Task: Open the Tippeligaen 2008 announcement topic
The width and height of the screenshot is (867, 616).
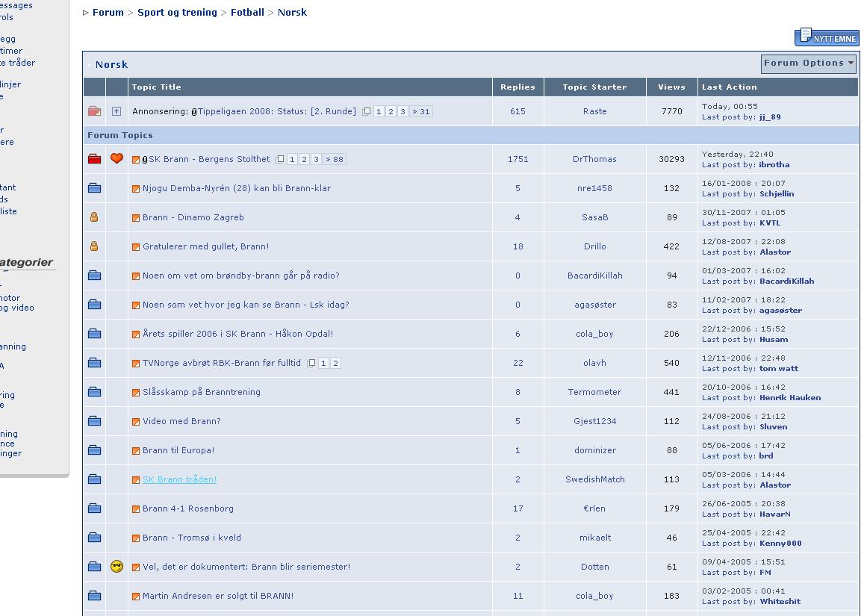Action: tap(276, 111)
